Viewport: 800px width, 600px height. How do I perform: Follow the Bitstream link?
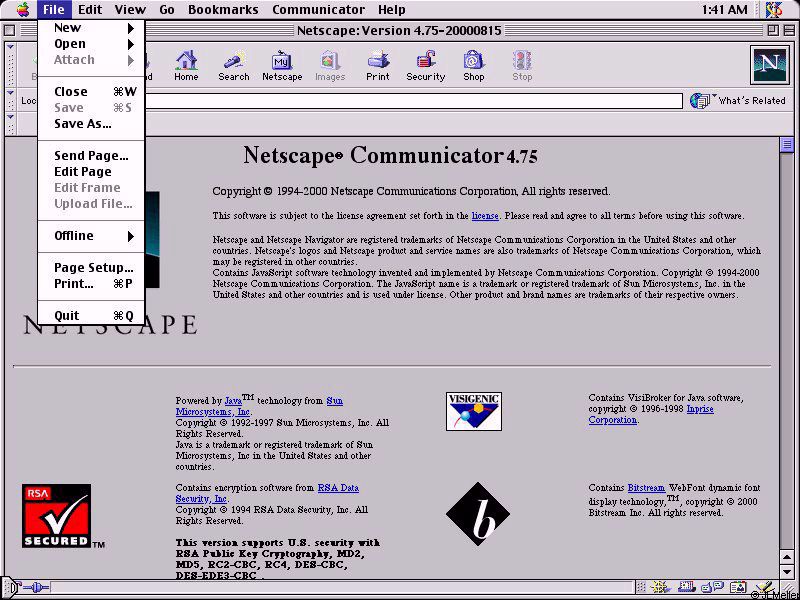646,488
